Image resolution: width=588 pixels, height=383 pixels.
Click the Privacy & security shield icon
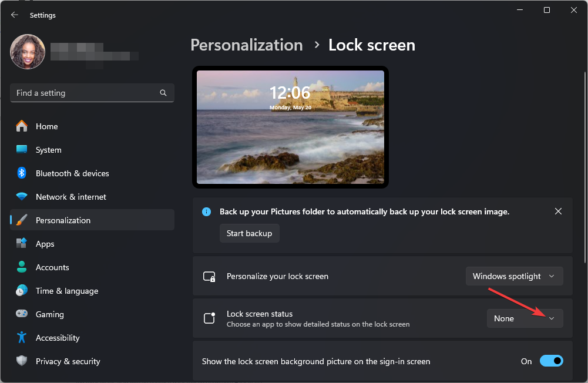(22, 361)
